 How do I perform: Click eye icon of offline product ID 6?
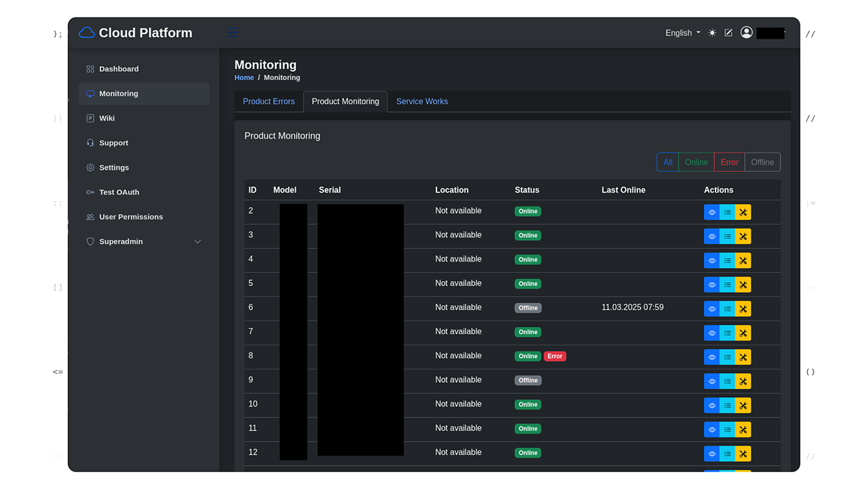pyautogui.click(x=712, y=309)
